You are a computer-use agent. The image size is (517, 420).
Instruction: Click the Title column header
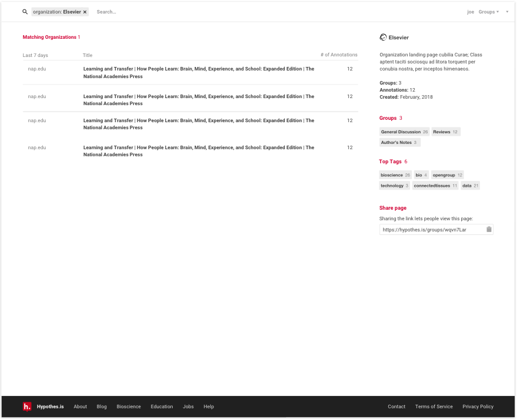tap(88, 55)
